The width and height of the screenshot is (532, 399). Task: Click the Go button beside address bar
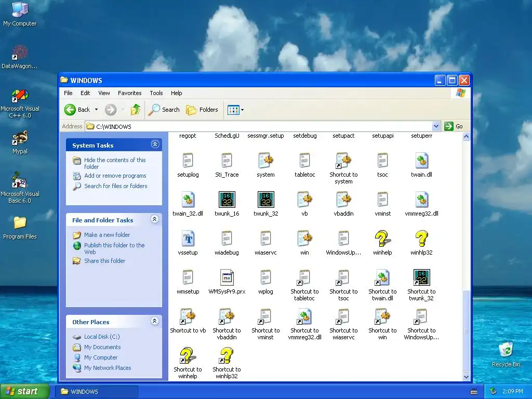click(454, 126)
